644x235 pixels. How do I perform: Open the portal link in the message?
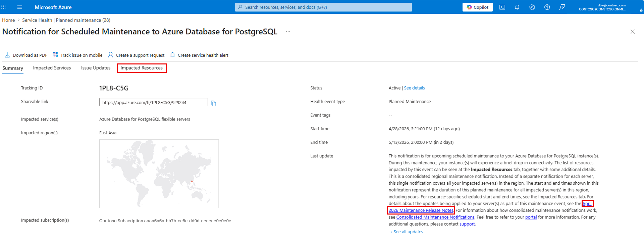531,217
